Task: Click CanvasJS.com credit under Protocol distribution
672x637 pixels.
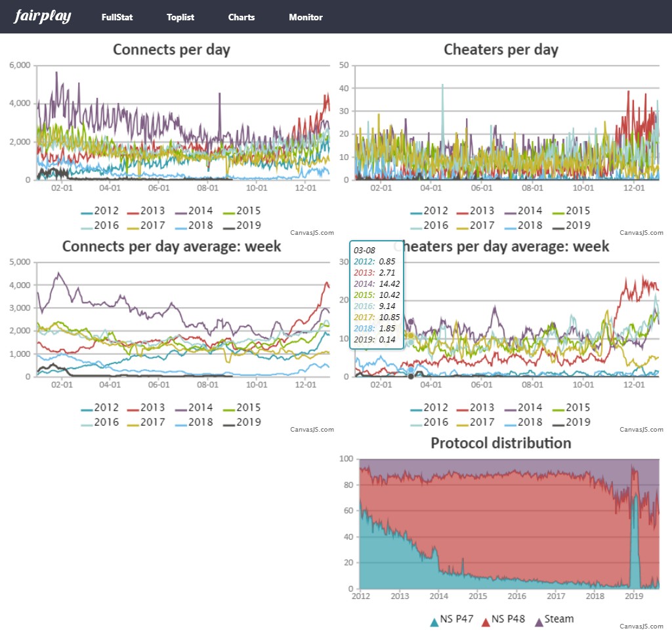Action: [641, 626]
